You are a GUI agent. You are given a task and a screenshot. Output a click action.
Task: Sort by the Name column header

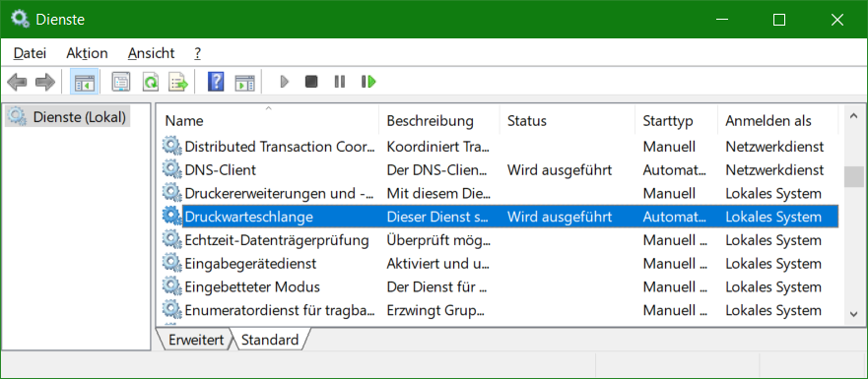coord(268,121)
